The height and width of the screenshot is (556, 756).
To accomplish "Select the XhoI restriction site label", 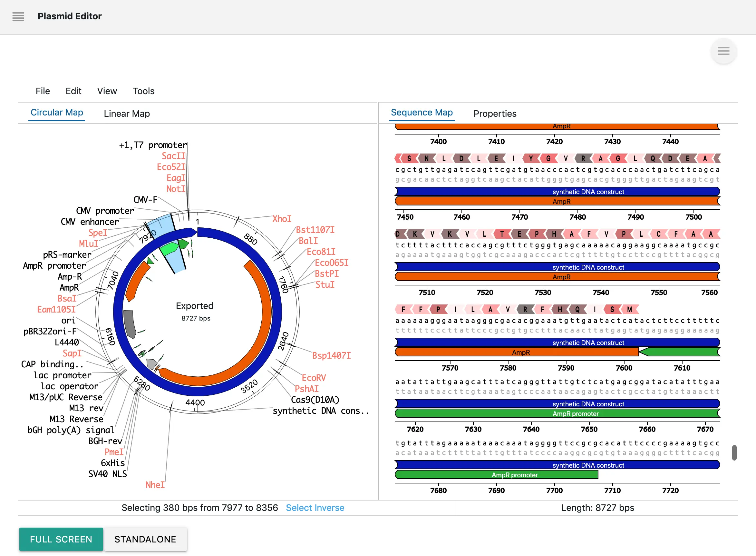I will click(x=282, y=219).
